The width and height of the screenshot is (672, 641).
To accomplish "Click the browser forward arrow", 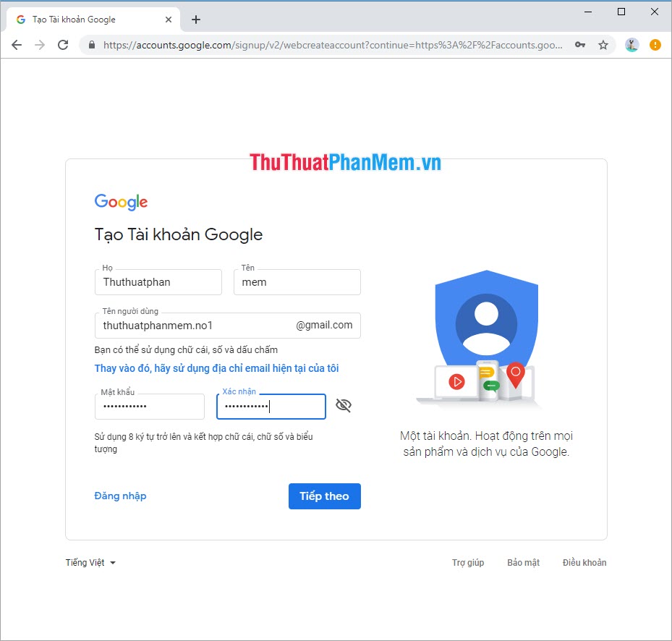I will (40, 44).
